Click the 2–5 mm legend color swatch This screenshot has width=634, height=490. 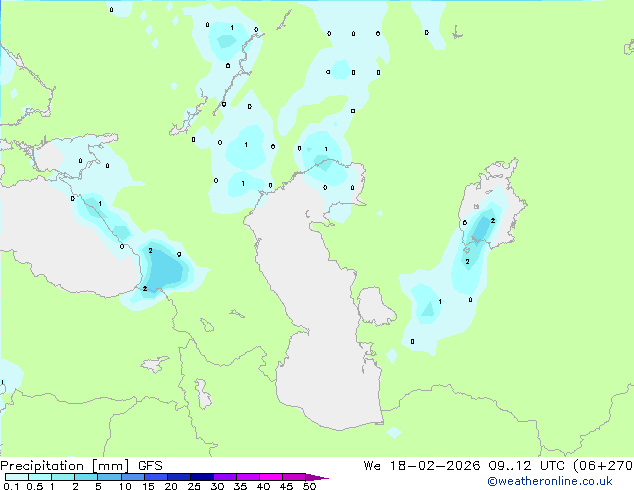(x=86, y=477)
